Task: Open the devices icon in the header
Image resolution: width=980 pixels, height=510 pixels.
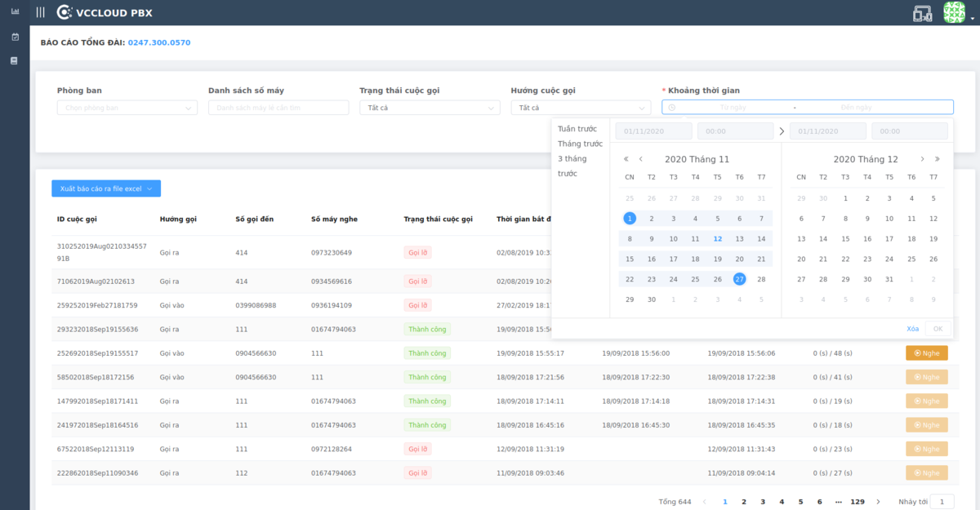Action: [923, 13]
